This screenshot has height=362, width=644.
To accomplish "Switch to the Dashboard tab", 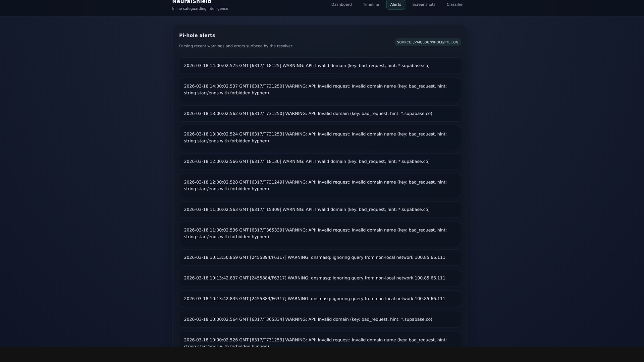I will (x=341, y=4).
